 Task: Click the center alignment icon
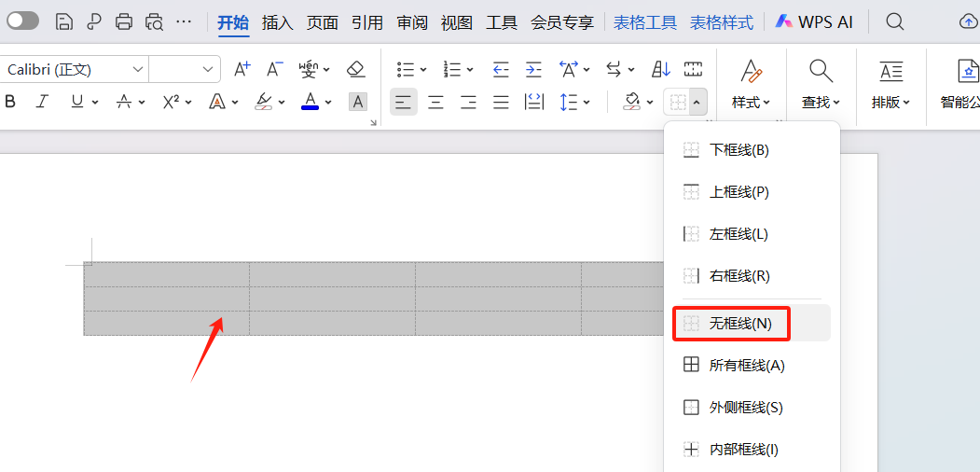point(435,102)
